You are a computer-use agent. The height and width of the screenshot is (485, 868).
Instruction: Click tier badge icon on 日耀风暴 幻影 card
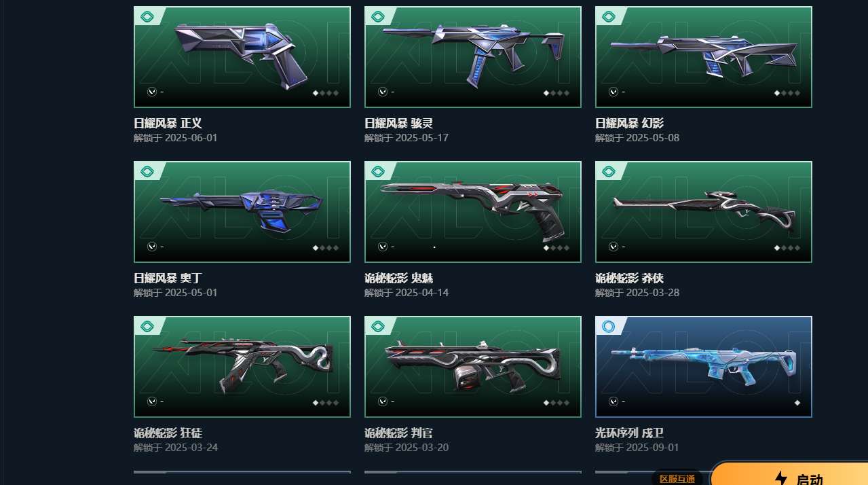(608, 16)
